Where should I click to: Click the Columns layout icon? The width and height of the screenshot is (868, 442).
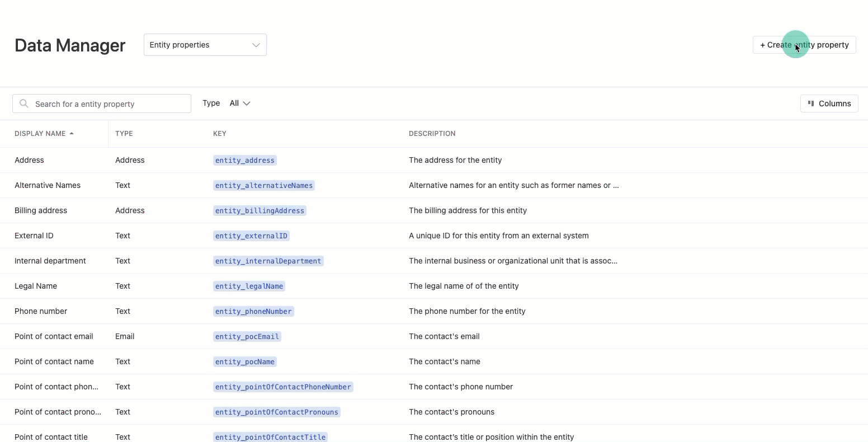point(811,104)
